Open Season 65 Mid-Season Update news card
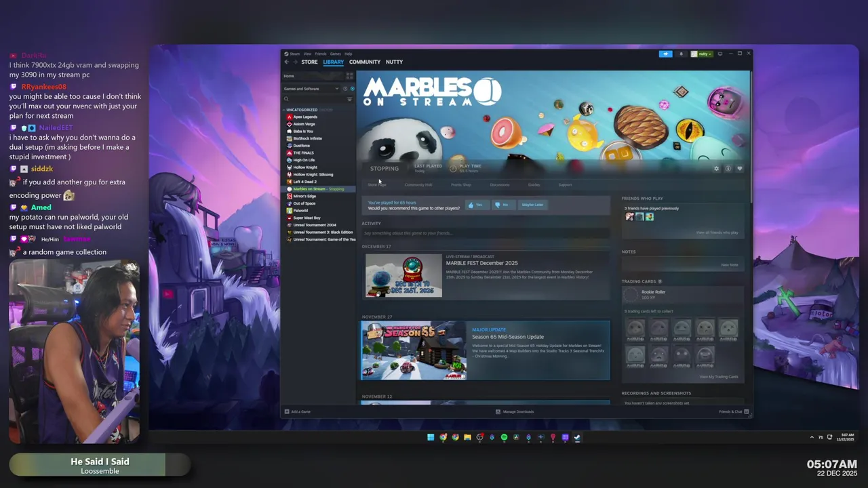 tap(486, 350)
